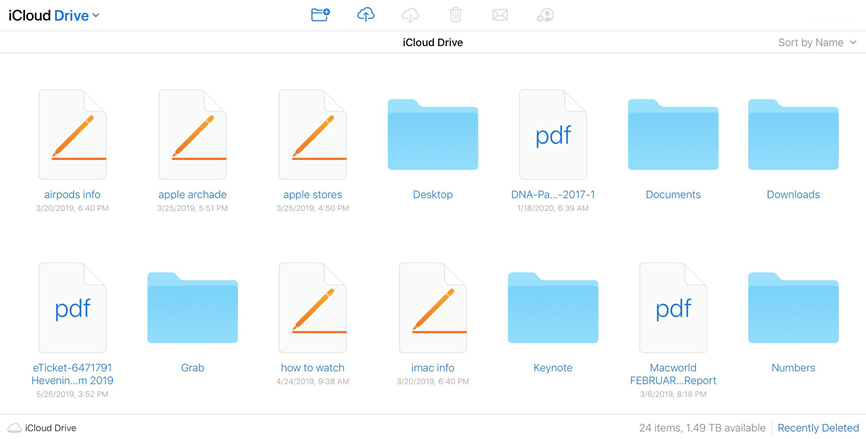
Task: Select the apple archade document icon
Action: click(x=193, y=135)
